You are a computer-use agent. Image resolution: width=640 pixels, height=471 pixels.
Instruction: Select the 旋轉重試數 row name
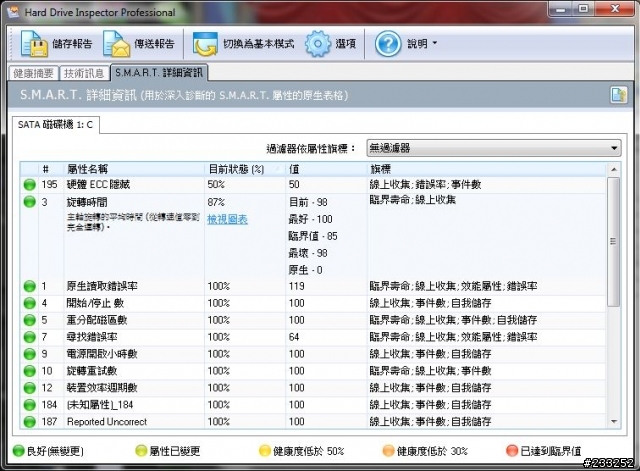click(92, 371)
